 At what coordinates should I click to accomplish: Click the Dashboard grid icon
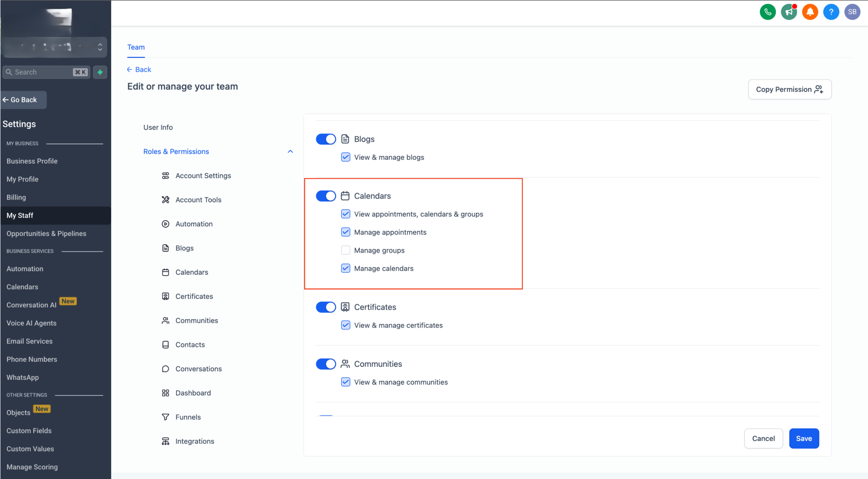tap(165, 393)
